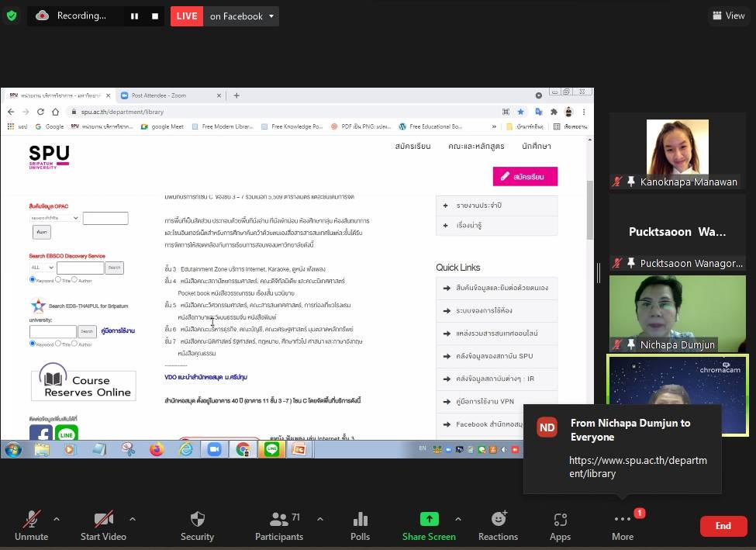Open the Chrome three-dot menu

[584, 112]
